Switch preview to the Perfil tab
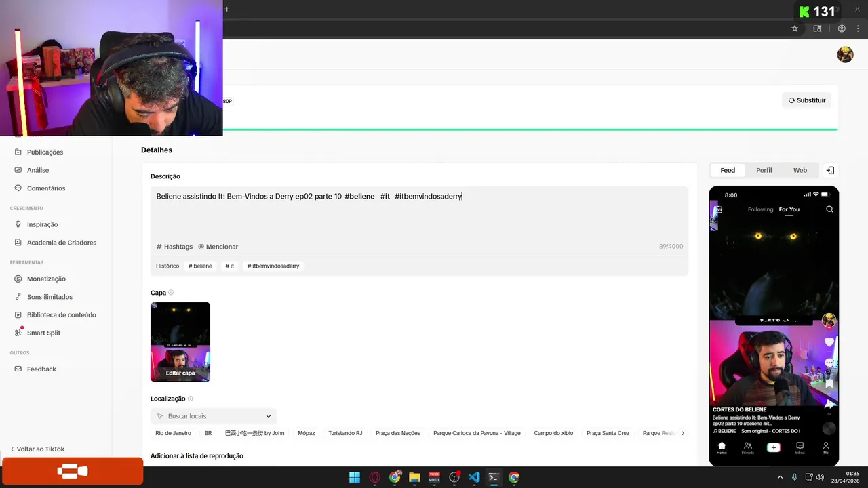The image size is (868, 488). (764, 170)
